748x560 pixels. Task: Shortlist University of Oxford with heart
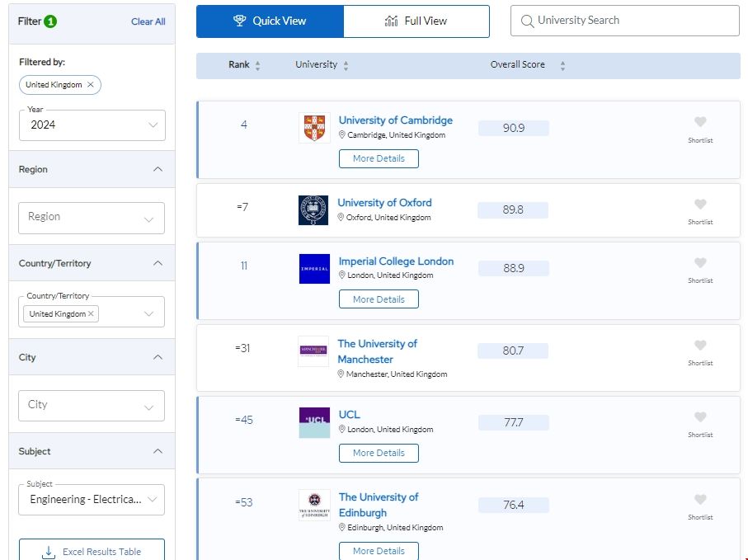coord(700,205)
